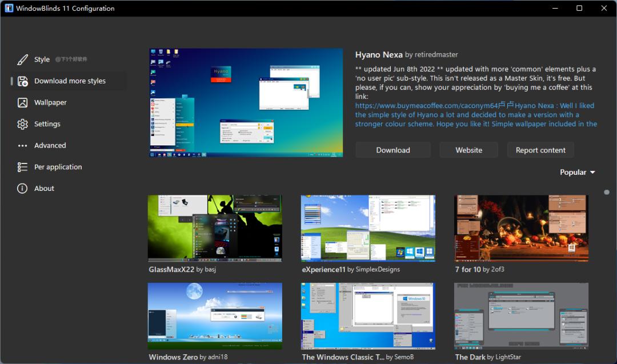
Task: Select the 7 for 10 skin thumbnail
Action: click(x=520, y=228)
